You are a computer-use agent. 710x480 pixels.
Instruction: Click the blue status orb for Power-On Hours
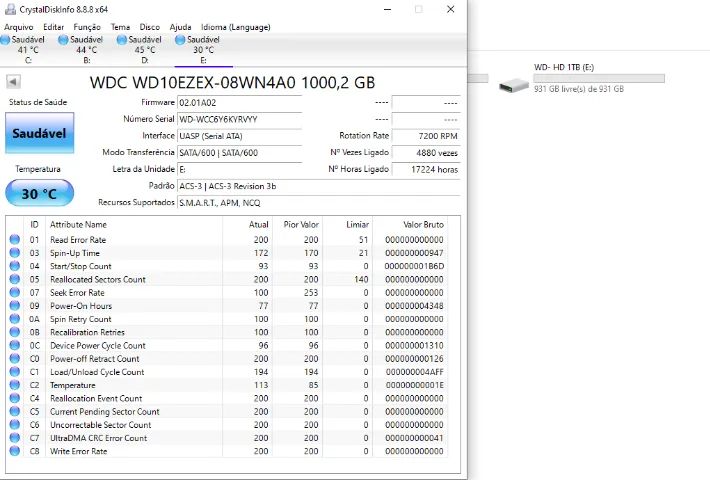coord(14,305)
